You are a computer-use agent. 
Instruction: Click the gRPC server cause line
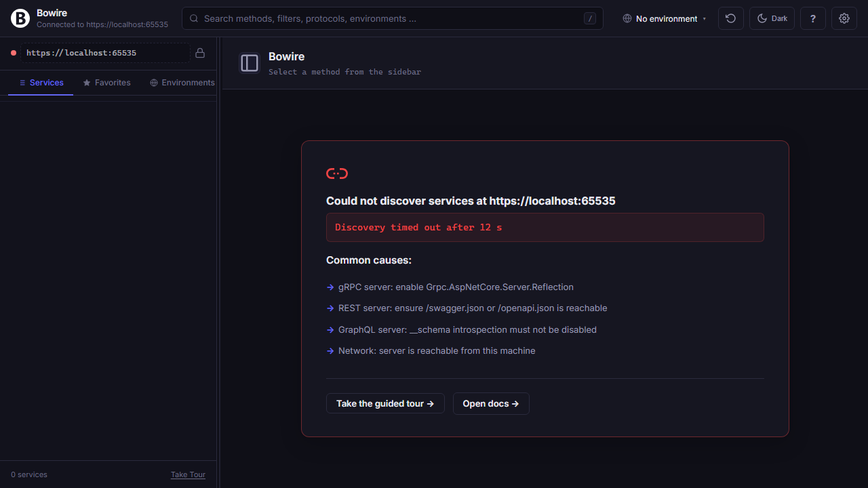456,287
